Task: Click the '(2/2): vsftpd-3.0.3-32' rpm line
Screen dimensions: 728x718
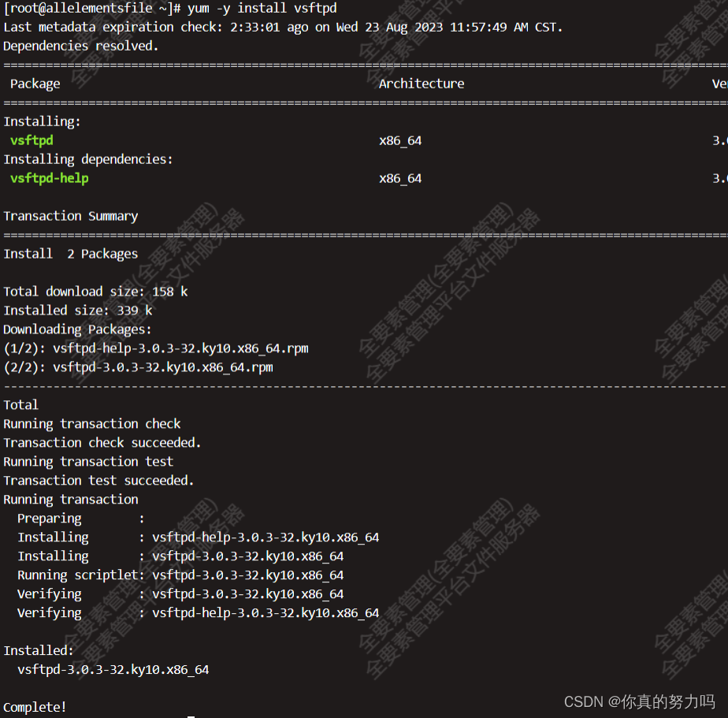Action: (139, 367)
